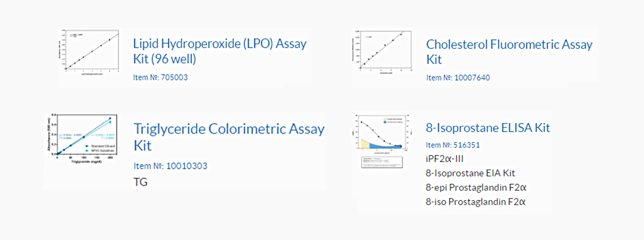Click the 8-Isoprostane EIA Kit synonym

(x=471, y=173)
